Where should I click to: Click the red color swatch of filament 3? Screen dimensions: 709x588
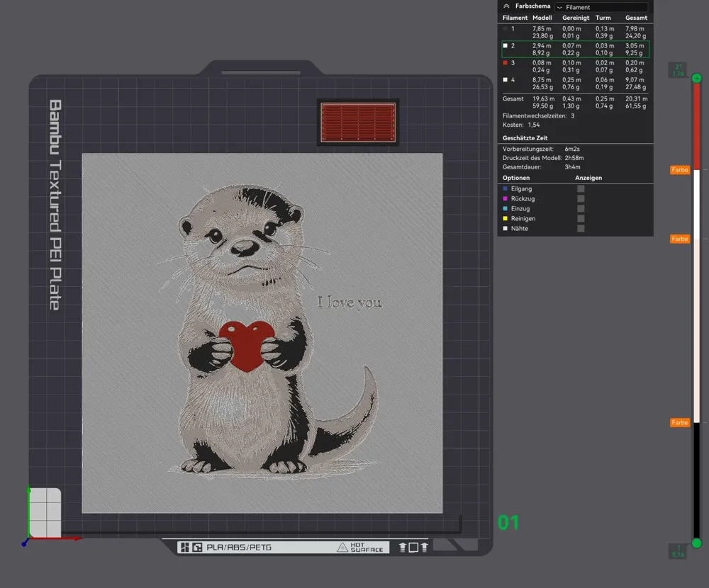tap(505, 63)
